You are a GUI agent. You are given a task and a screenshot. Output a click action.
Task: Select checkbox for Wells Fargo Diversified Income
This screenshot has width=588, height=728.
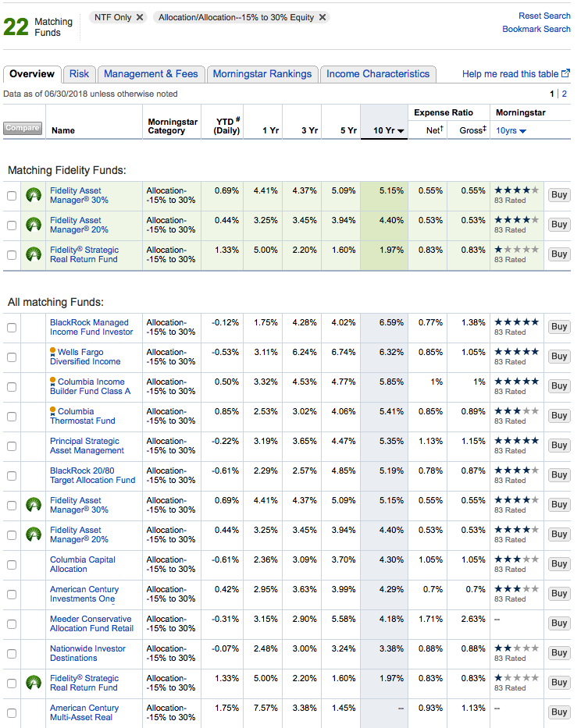click(12, 357)
